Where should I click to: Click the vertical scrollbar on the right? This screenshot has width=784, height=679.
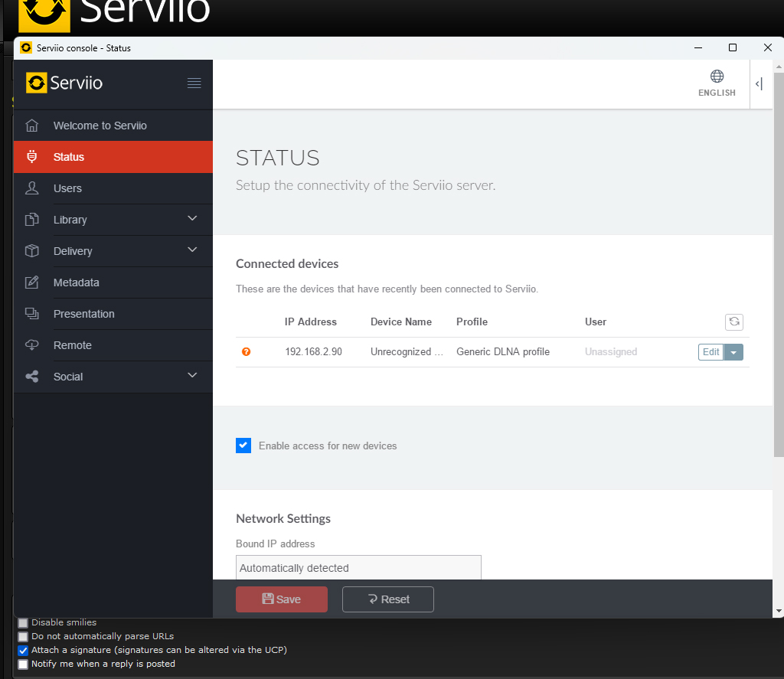pyautogui.click(x=779, y=268)
